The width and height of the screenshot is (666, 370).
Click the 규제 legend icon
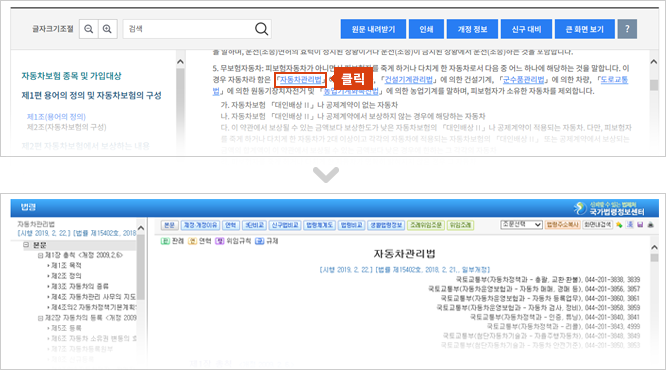coord(260,241)
